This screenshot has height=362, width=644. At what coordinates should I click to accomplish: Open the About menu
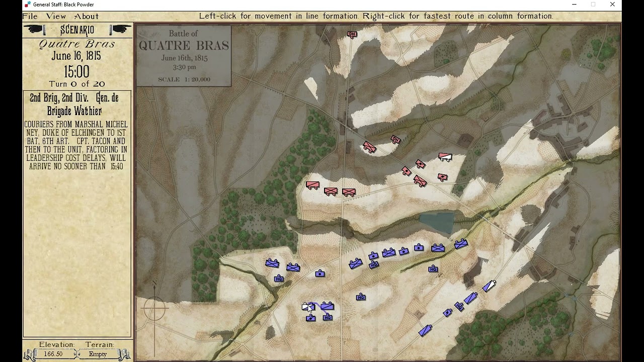click(x=87, y=16)
